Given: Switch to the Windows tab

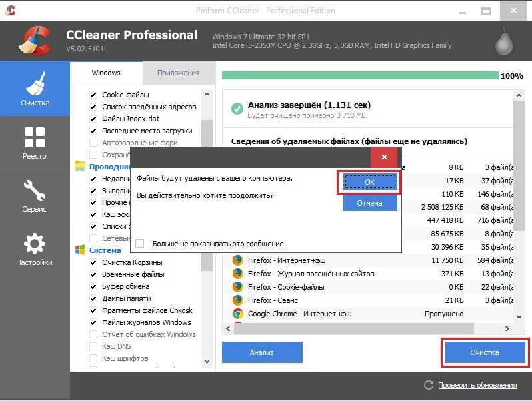Looking at the screenshot, I should pos(106,73).
